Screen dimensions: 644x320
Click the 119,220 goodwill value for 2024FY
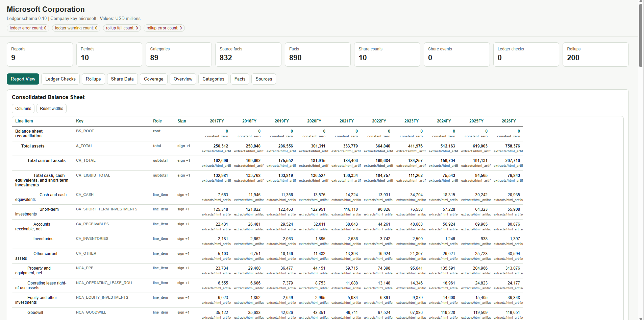pyautogui.click(x=448, y=313)
